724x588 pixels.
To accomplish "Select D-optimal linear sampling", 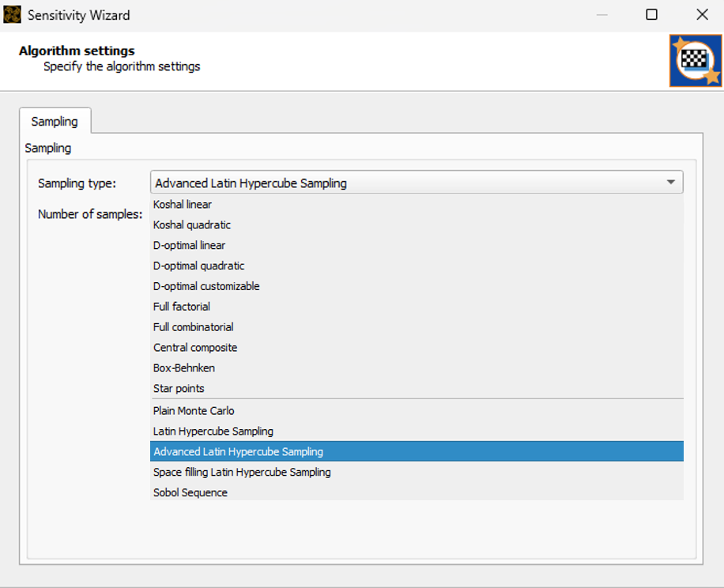I will tap(190, 245).
